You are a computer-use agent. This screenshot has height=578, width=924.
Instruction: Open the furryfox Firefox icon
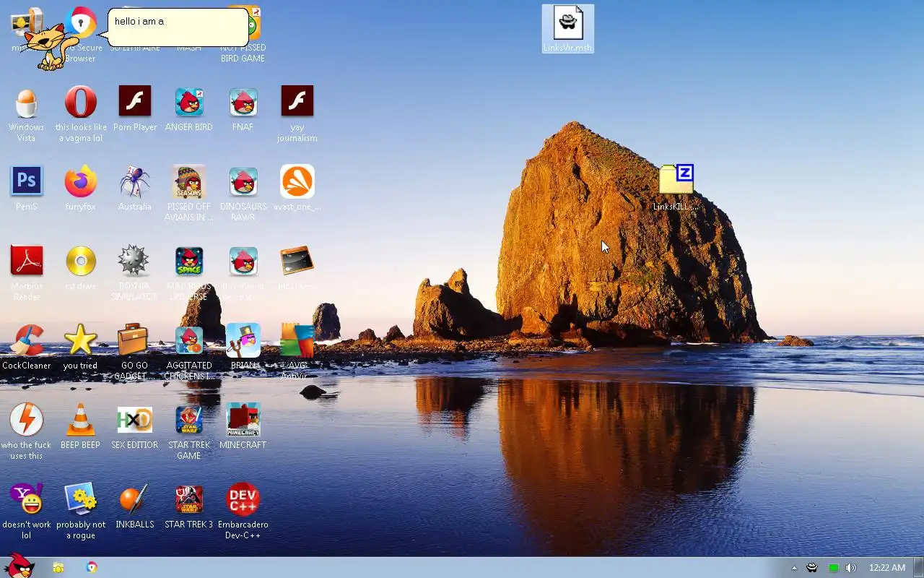coord(80,181)
